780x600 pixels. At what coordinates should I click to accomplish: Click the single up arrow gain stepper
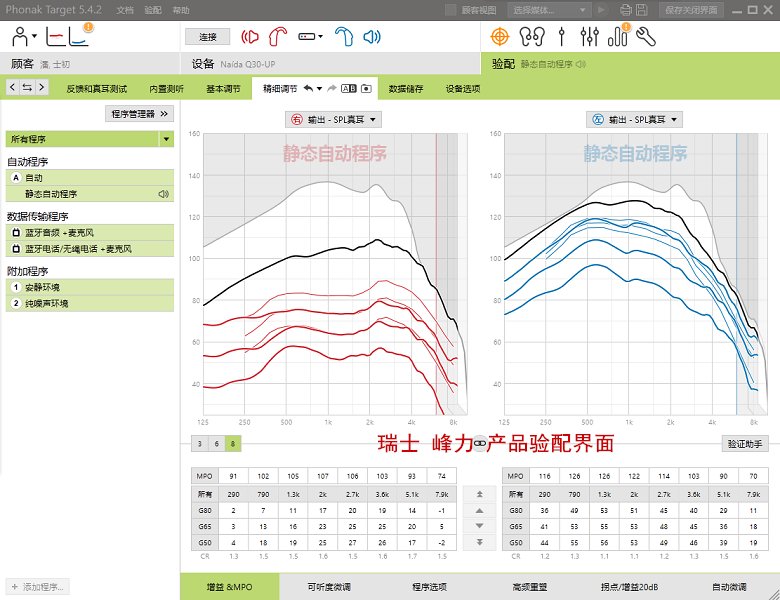pos(480,510)
